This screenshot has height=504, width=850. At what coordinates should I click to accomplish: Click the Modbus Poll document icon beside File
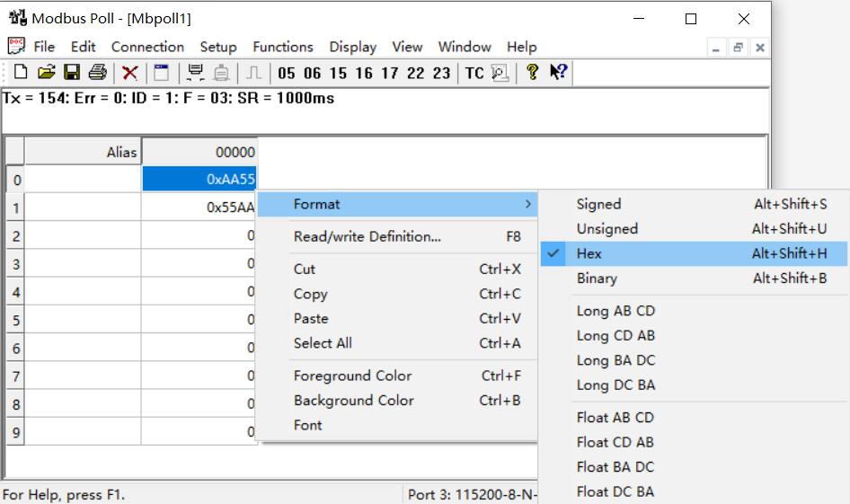[16, 47]
